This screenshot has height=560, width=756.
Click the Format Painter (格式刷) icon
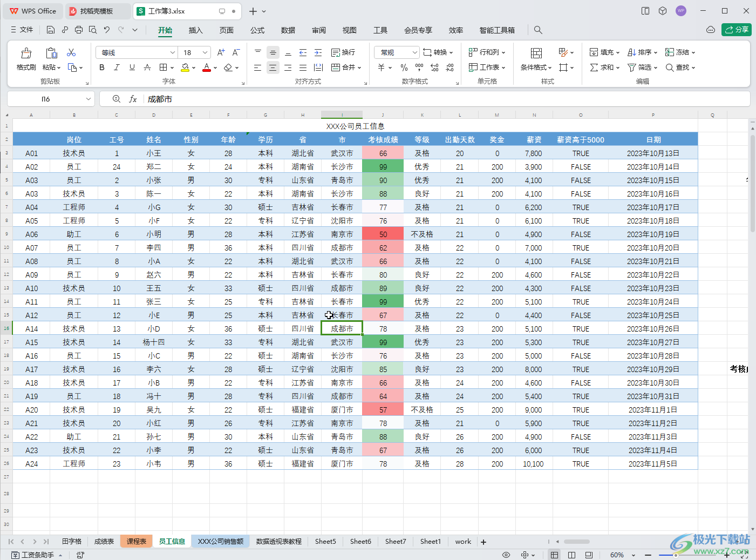pyautogui.click(x=26, y=53)
